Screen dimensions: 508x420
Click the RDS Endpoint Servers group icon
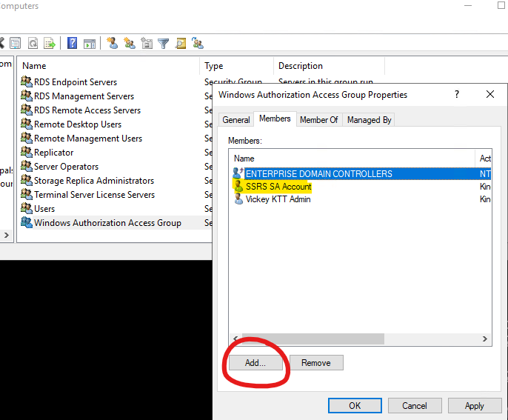pyautogui.click(x=27, y=81)
